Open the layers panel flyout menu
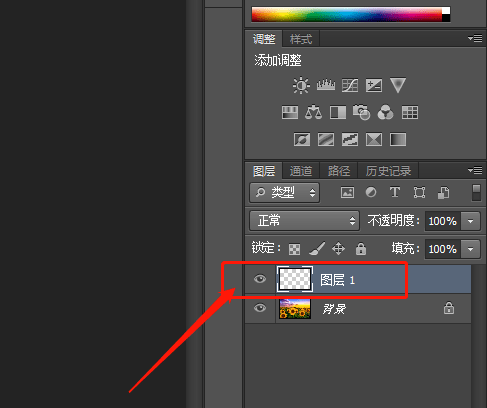 475,170
